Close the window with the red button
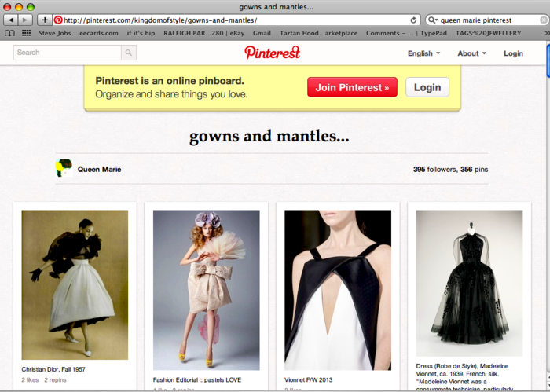Image resolution: width=550 pixels, height=392 pixels. coord(7,6)
